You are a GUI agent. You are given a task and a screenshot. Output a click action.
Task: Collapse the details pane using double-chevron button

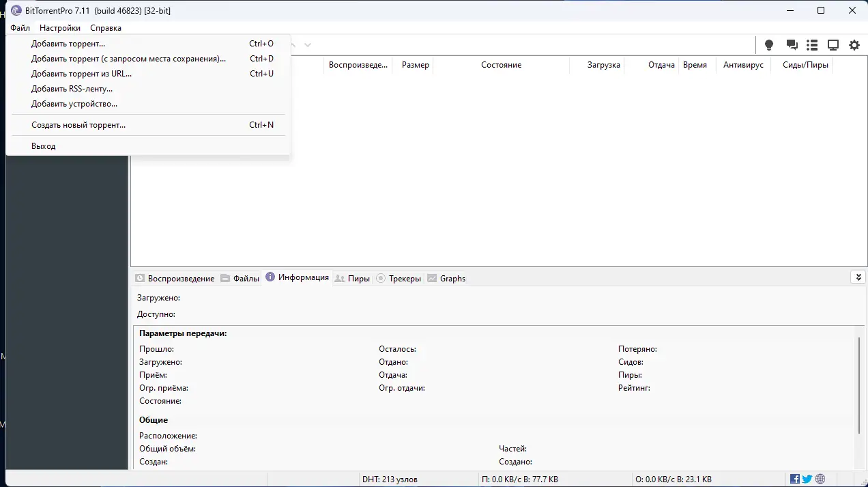point(858,277)
